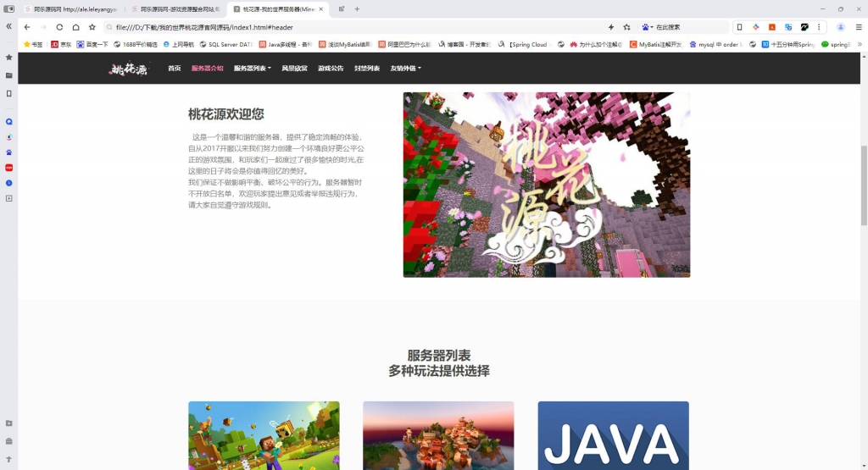Screen dimensions: 868x470
Task: Click the 桃花源欢迎您 heading
Action: (x=225, y=114)
